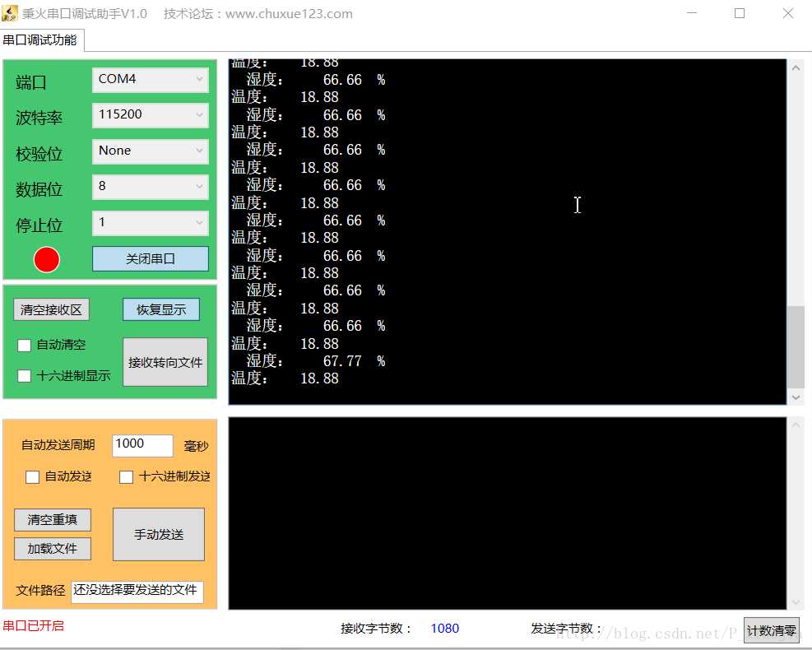The image size is (812, 650).
Task: Toggle the 十六进制发送 checkbox
Action: (127, 477)
